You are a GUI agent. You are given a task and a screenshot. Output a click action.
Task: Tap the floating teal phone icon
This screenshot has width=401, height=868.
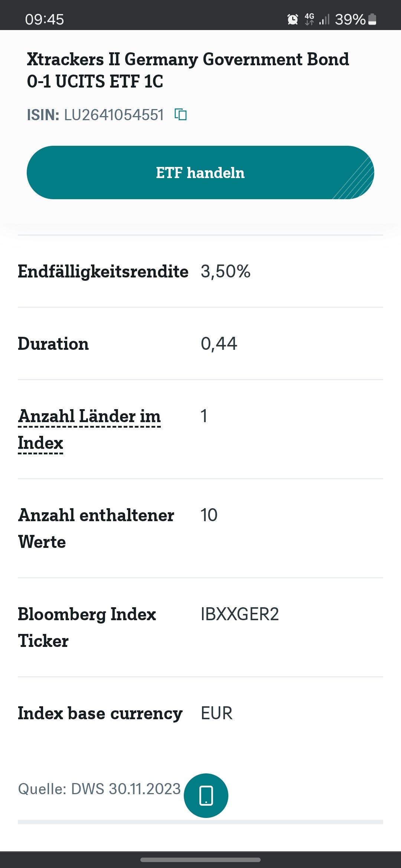(206, 795)
